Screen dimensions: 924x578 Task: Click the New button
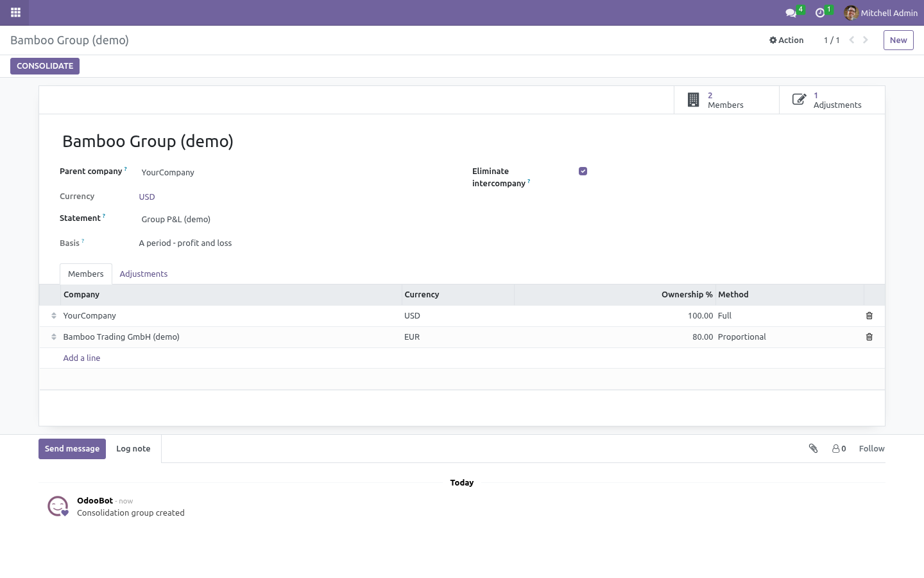[x=898, y=40]
